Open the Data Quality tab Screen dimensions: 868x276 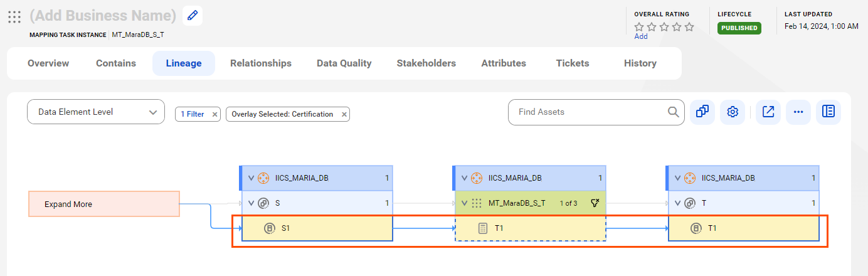(344, 63)
